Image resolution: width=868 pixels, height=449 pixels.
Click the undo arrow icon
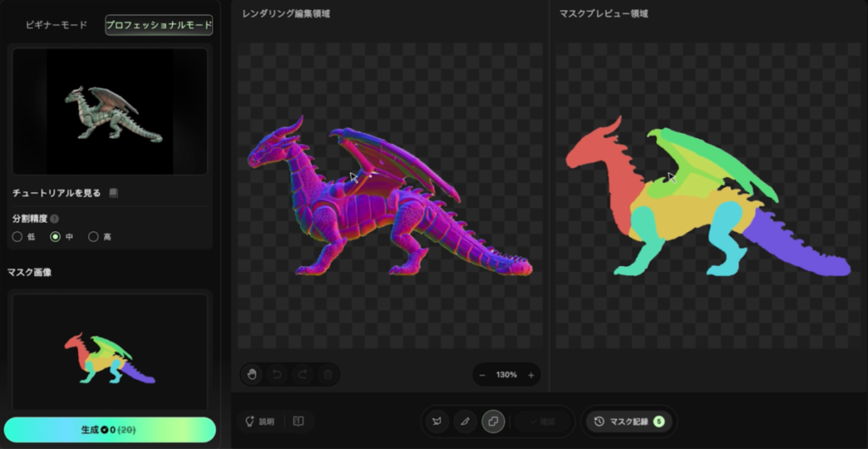tap(276, 374)
